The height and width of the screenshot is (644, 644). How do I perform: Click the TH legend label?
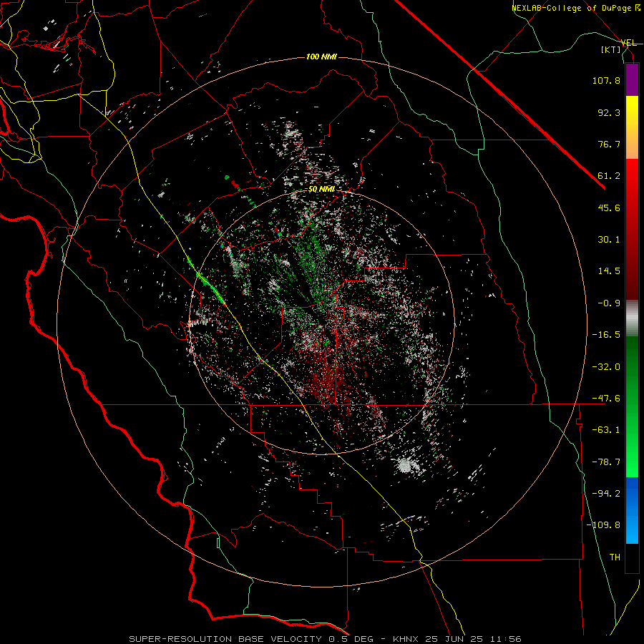click(615, 557)
